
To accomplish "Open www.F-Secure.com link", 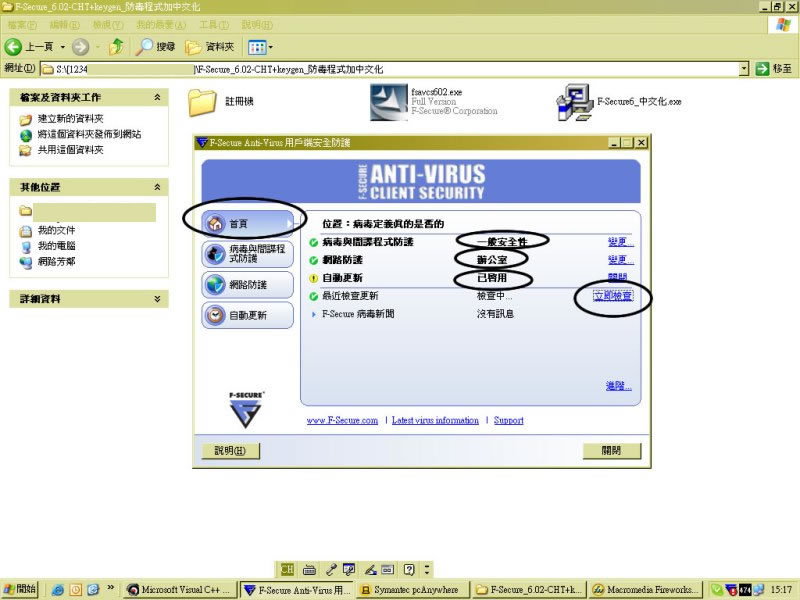I will [342, 420].
